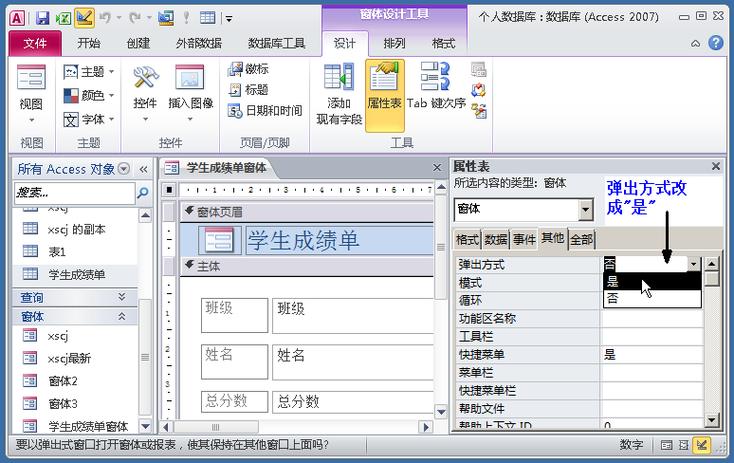Select form 学生成绩单窗体 in navigation pane
This screenshot has width=734, height=463.
point(88,426)
